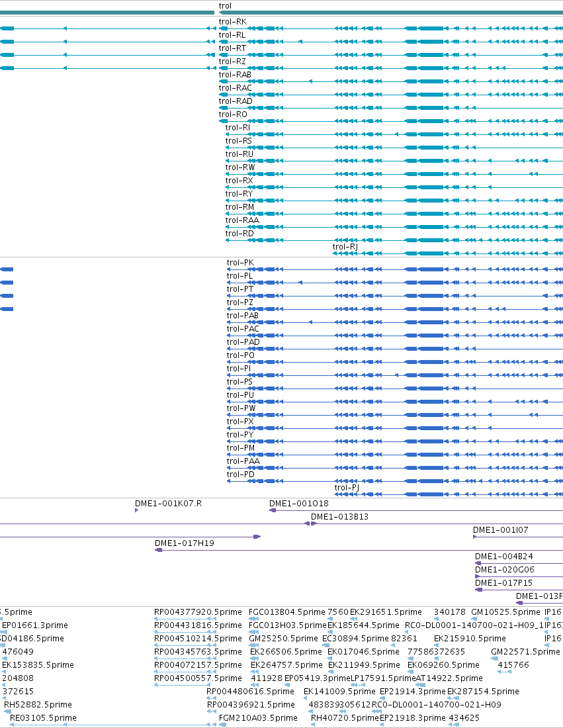The width and height of the screenshot is (563, 728).
Task: Click the trol gene label
Action: (x=225, y=6)
